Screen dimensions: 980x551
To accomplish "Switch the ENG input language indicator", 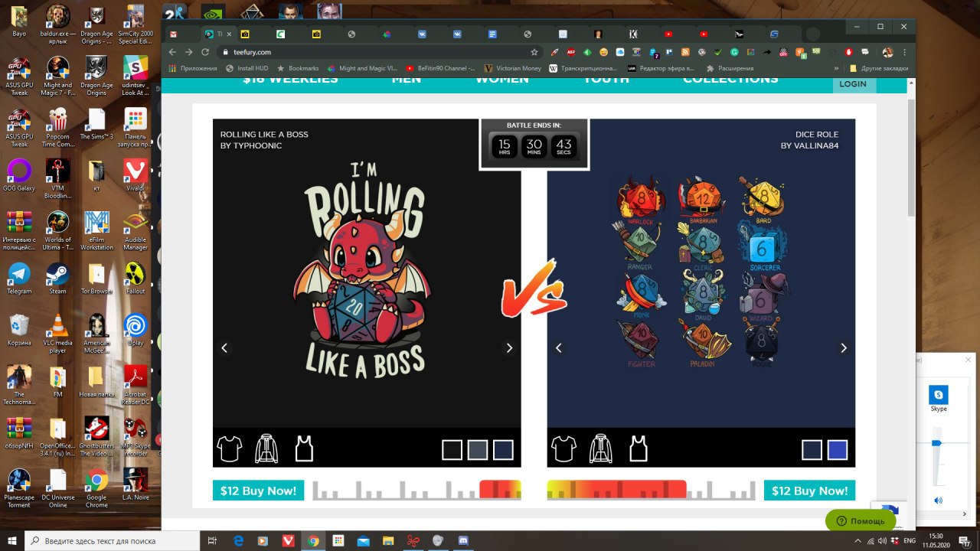I will click(911, 540).
